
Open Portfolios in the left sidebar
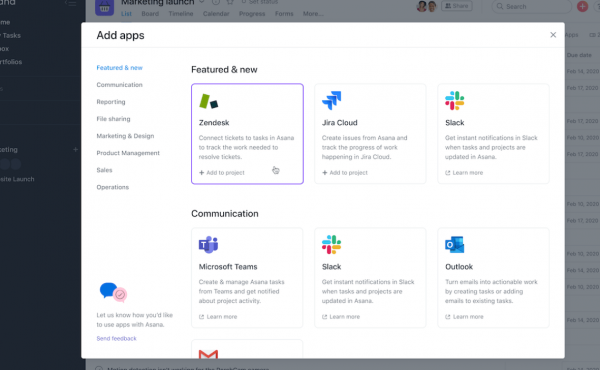pyautogui.click(x=11, y=62)
